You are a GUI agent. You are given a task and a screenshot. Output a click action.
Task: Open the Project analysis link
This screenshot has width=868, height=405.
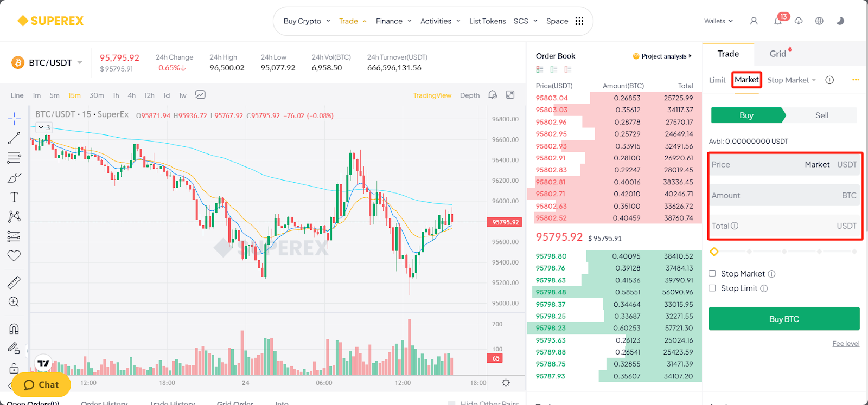[x=662, y=56]
